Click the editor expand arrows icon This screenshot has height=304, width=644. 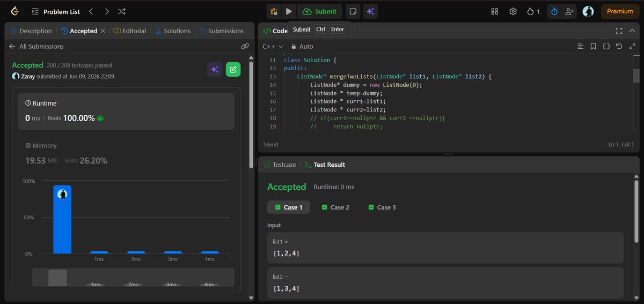click(x=632, y=47)
